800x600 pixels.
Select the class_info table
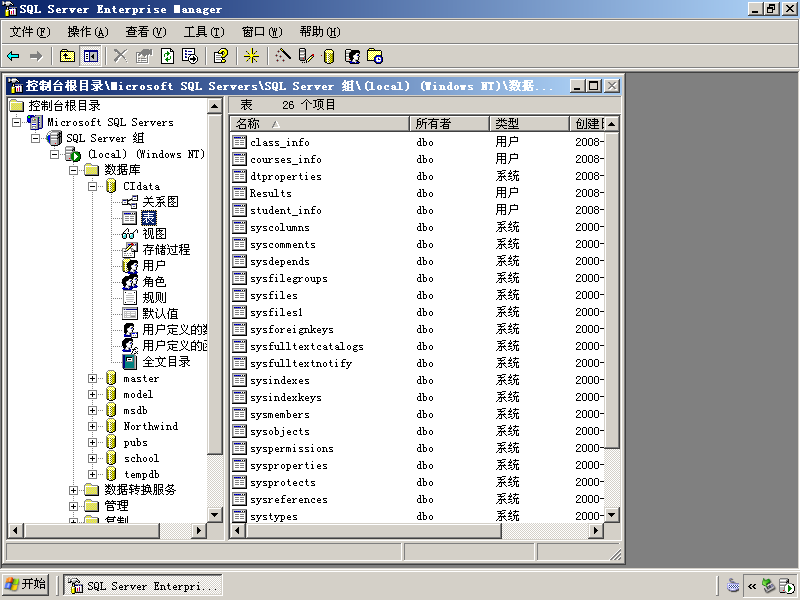click(280, 142)
